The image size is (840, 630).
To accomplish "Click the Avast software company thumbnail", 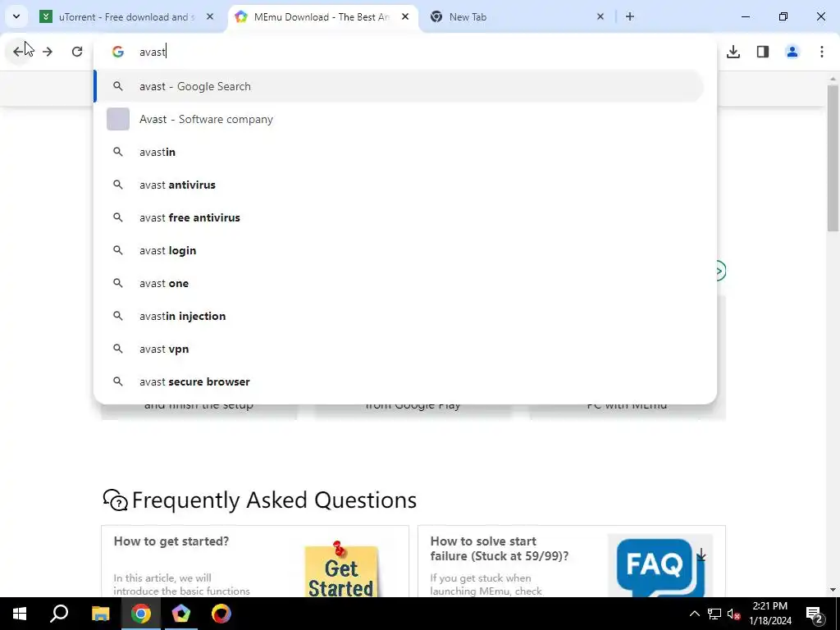I will point(118,119).
